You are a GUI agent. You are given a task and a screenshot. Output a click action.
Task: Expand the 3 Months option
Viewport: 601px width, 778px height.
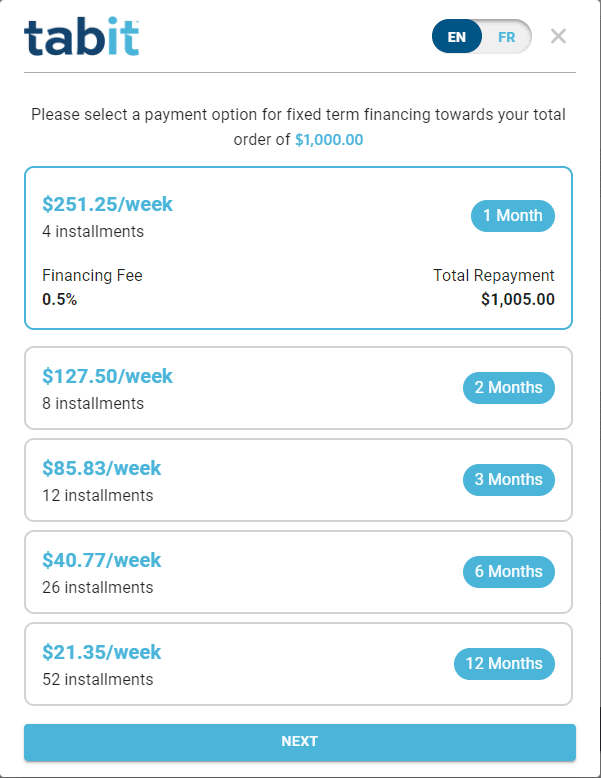click(x=508, y=480)
